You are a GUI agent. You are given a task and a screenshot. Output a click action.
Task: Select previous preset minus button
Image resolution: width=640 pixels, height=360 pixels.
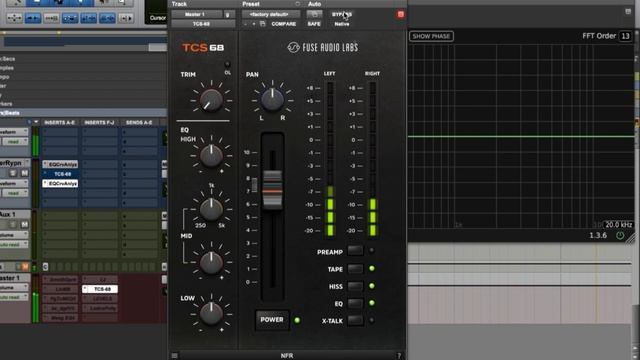(x=245, y=24)
